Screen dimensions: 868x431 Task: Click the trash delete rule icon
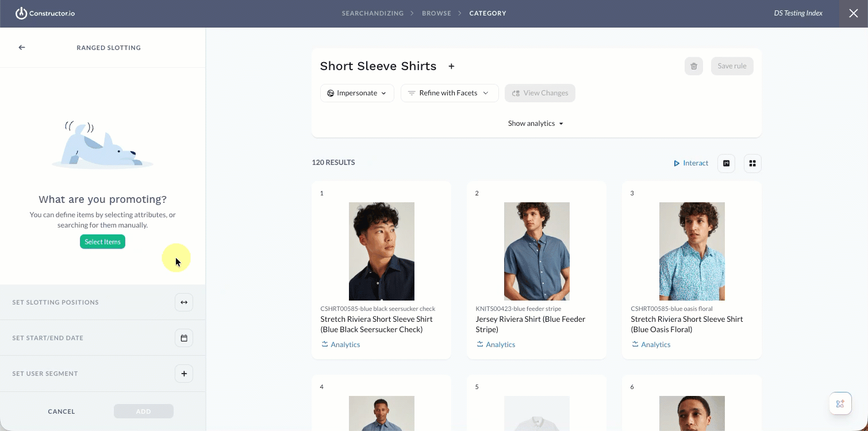click(694, 66)
